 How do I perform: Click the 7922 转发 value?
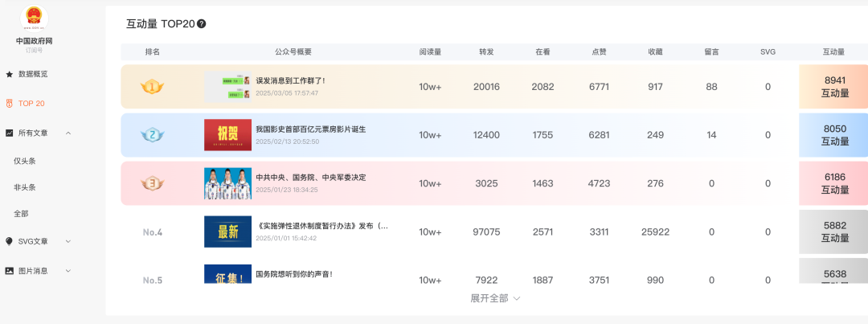pyautogui.click(x=486, y=281)
